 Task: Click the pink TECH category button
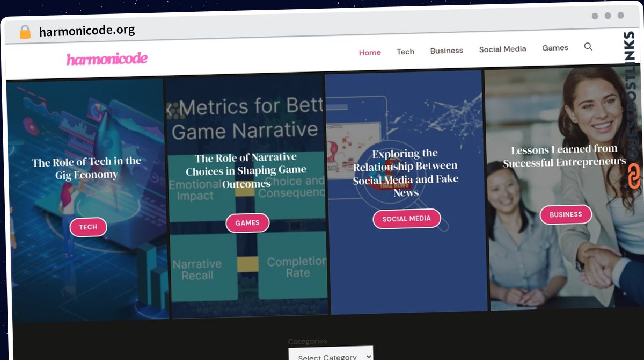pyautogui.click(x=88, y=227)
